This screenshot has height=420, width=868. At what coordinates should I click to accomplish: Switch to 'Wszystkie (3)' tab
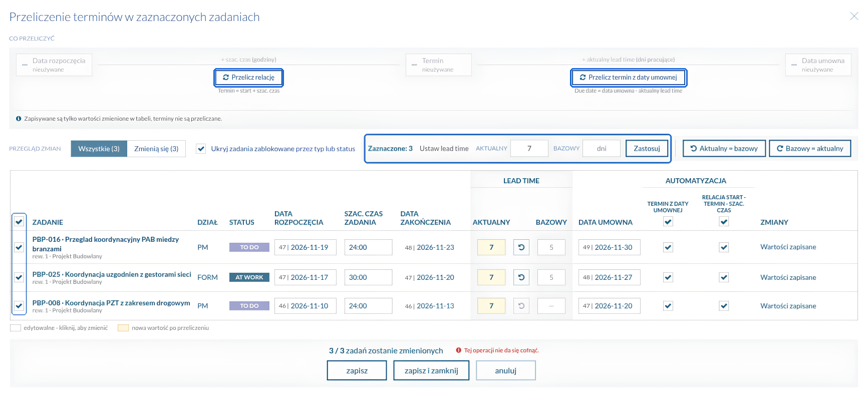[99, 149]
